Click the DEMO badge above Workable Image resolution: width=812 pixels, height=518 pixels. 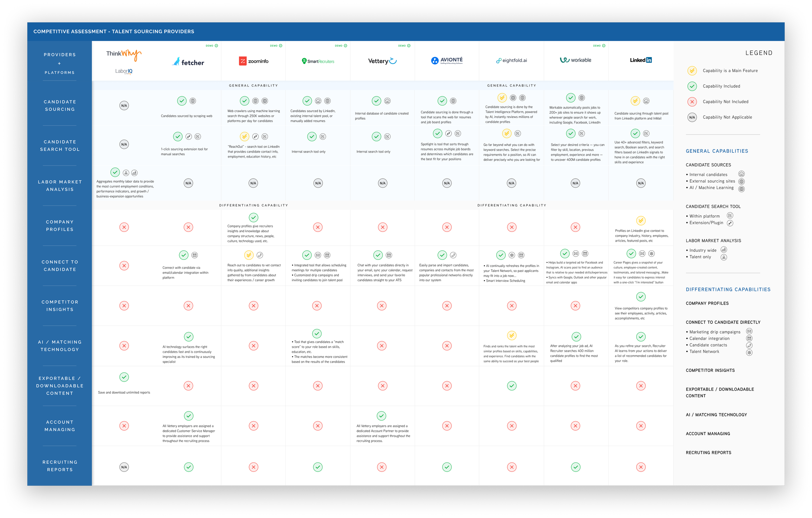tap(599, 45)
